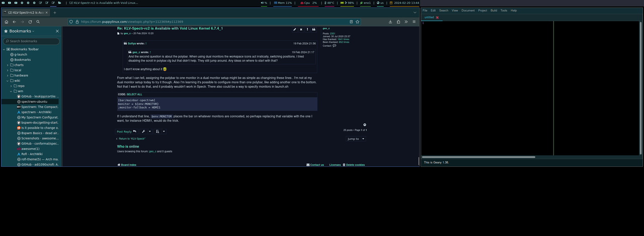The image size is (644, 236).
Task: Expand the charts bookmark folder
Action: tap(8, 65)
